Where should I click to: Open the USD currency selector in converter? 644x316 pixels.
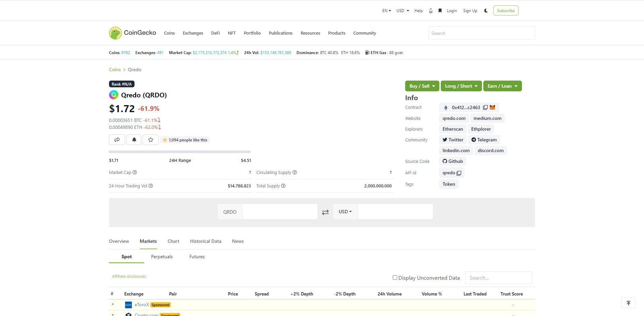click(x=345, y=212)
